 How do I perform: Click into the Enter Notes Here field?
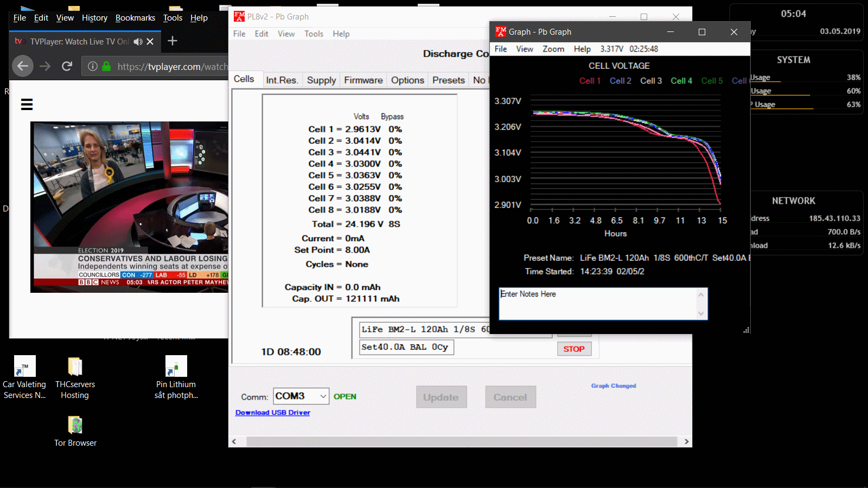point(597,304)
